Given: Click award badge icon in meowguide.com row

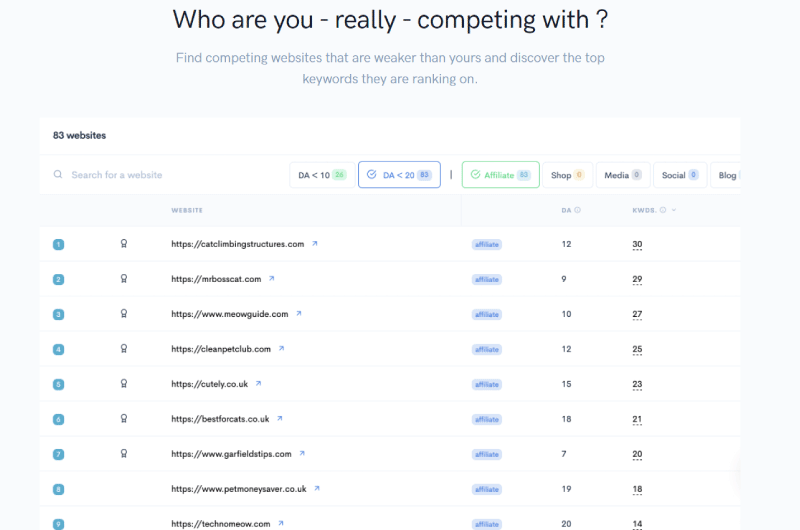Looking at the screenshot, I should [123, 314].
